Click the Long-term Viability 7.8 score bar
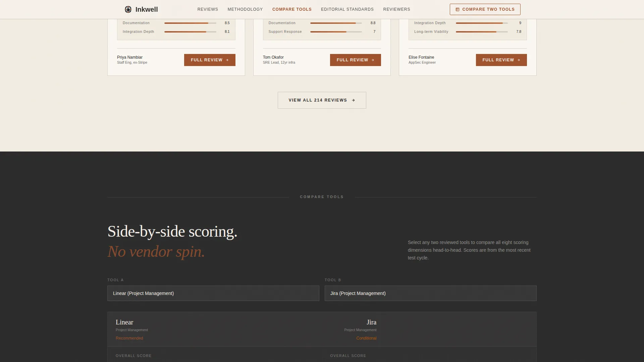Viewport: 644px width, 362px height. click(482, 32)
